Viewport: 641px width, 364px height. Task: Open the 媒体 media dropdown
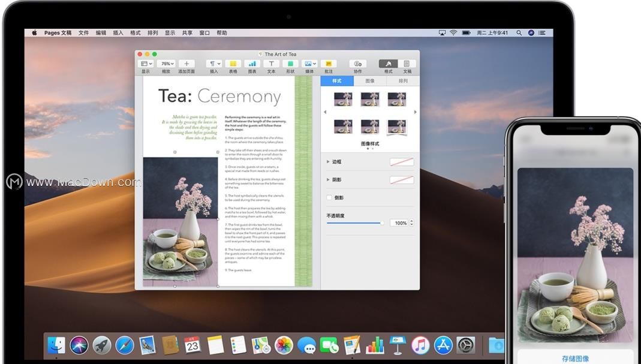[309, 64]
